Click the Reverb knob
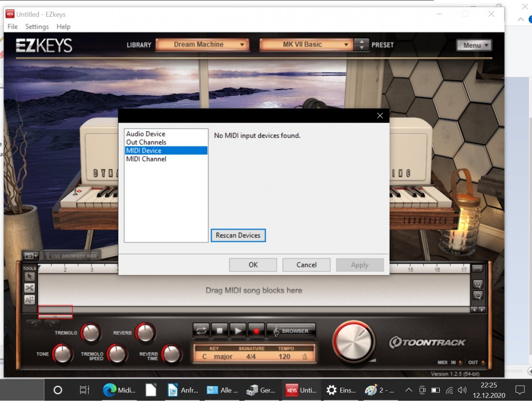This screenshot has height=403, width=532. (x=145, y=333)
